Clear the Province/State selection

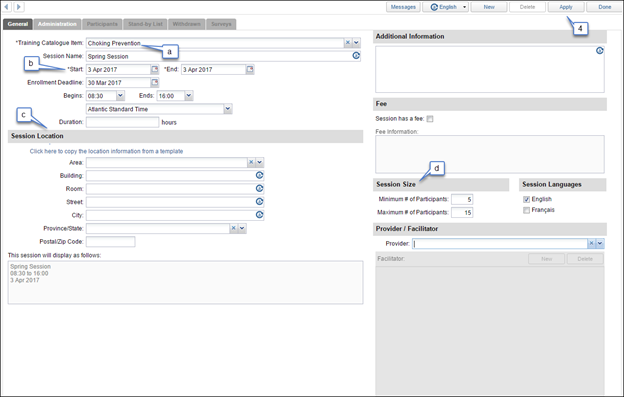[x=234, y=228]
